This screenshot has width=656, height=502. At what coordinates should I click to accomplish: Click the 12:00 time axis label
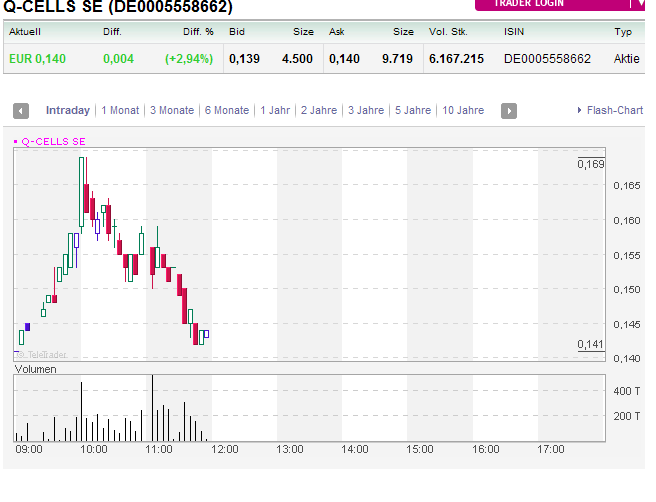click(x=225, y=450)
